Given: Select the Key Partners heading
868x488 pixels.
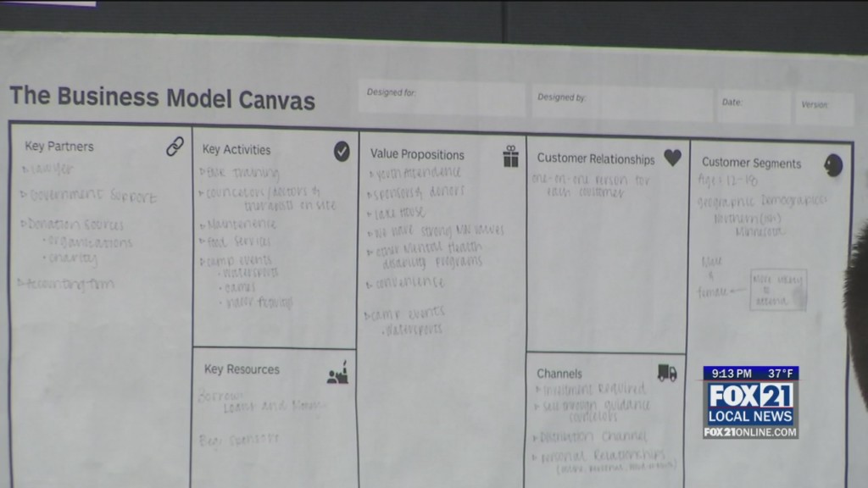Looking at the screenshot, I should [x=59, y=146].
